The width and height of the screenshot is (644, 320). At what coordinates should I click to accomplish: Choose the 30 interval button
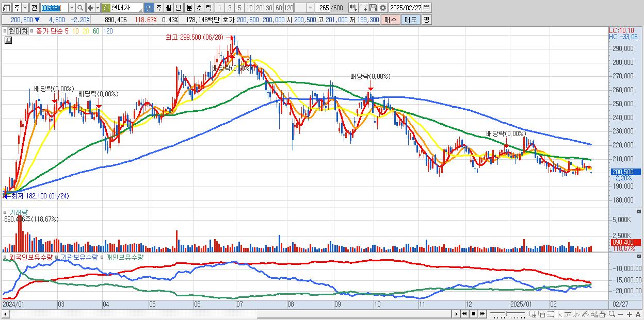pyautogui.click(x=269, y=8)
